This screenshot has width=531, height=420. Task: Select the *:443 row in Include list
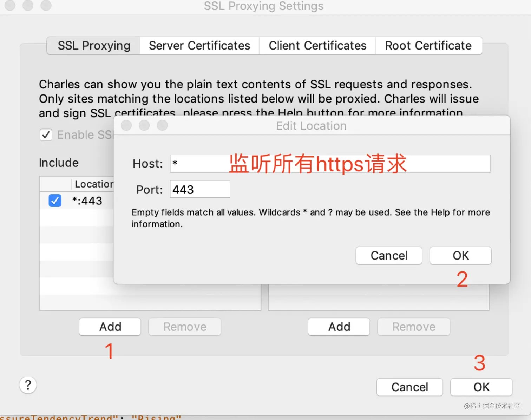coord(77,201)
